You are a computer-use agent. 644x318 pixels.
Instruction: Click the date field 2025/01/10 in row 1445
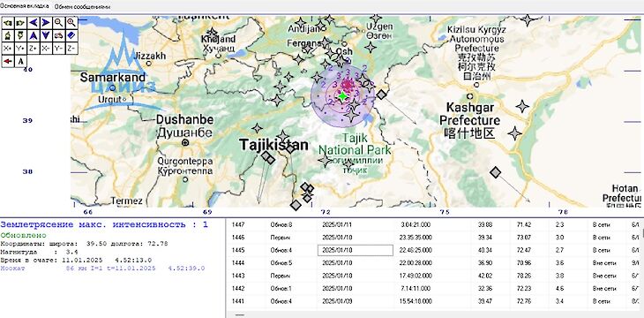(356, 250)
